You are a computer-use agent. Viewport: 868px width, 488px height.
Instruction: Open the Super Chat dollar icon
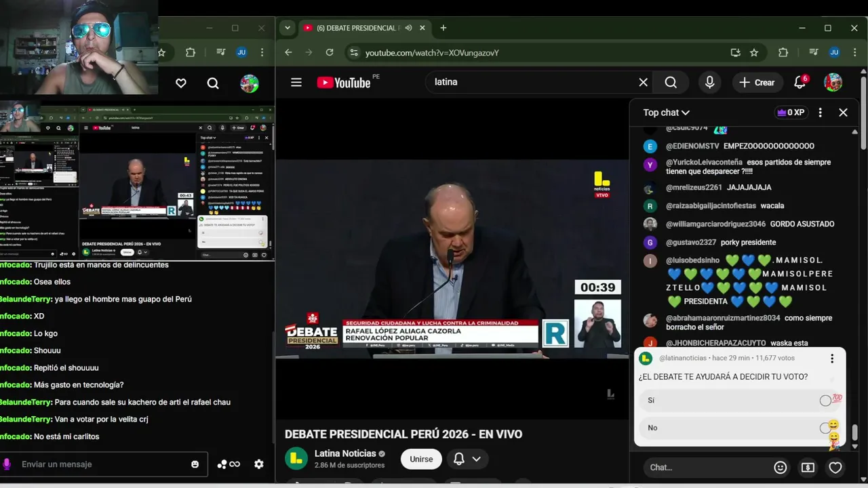click(x=808, y=467)
